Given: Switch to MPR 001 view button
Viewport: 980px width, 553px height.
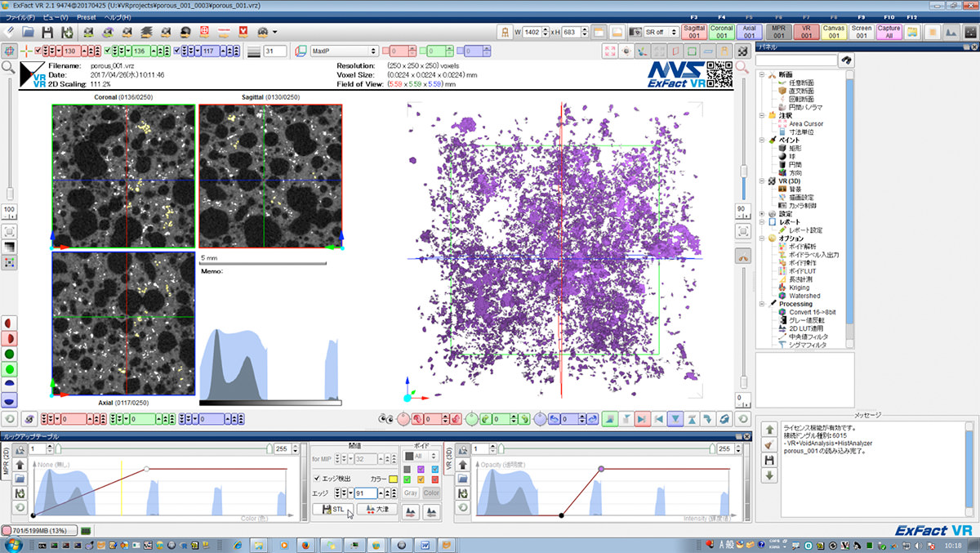Looking at the screenshot, I should pos(779,32).
